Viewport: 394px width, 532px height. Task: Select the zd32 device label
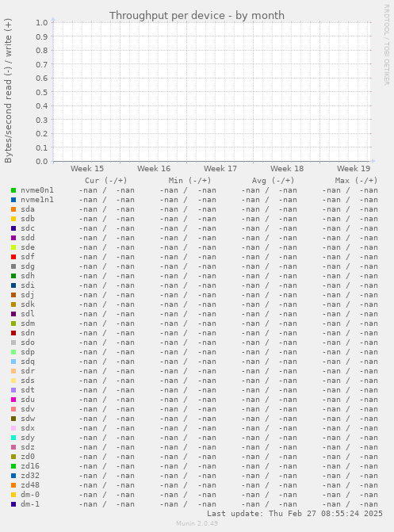(x=30, y=476)
